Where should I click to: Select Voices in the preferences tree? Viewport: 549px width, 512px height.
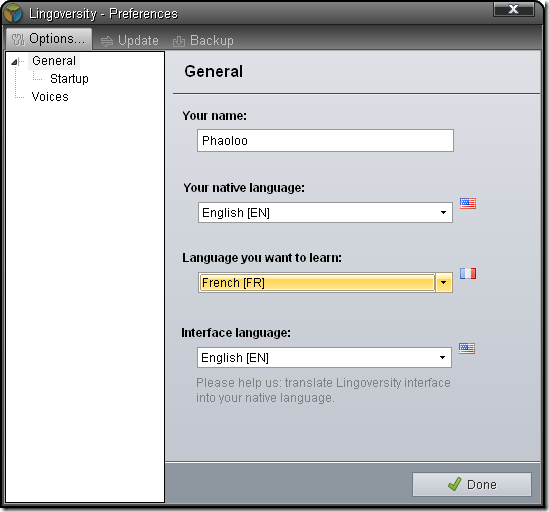50,97
